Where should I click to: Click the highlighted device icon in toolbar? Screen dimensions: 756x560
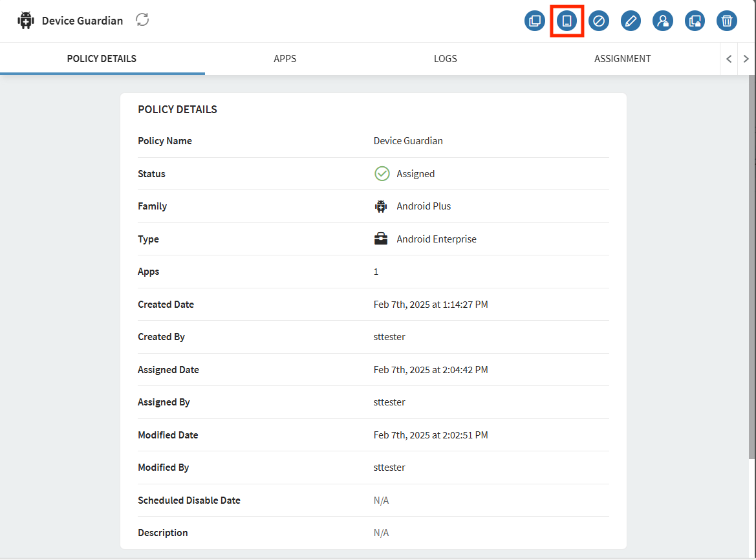[x=567, y=21]
